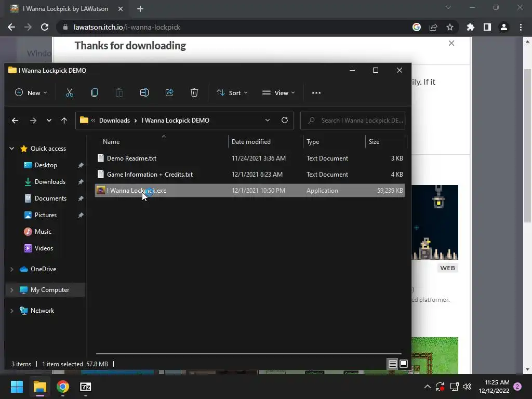Reload the itch.io page in Chrome

point(45,27)
